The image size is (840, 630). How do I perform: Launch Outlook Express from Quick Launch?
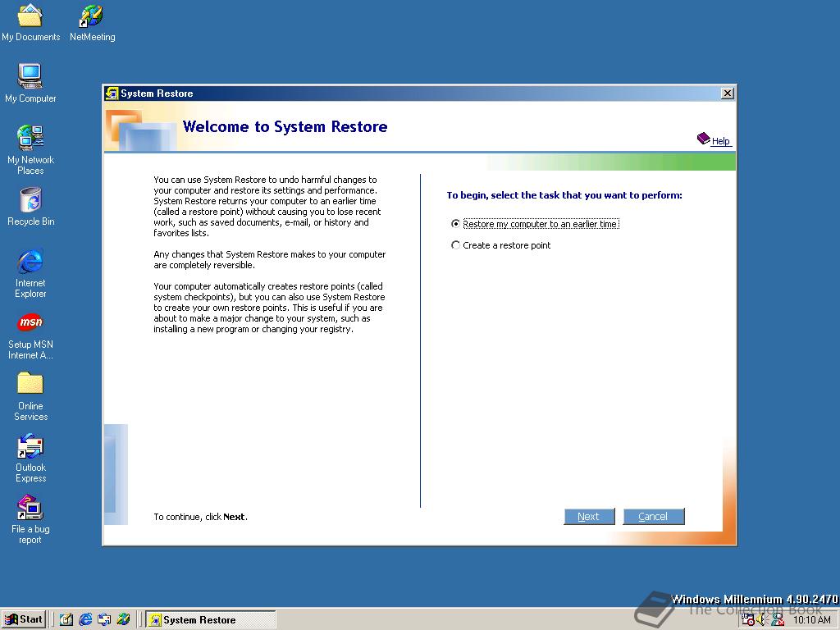click(x=104, y=619)
